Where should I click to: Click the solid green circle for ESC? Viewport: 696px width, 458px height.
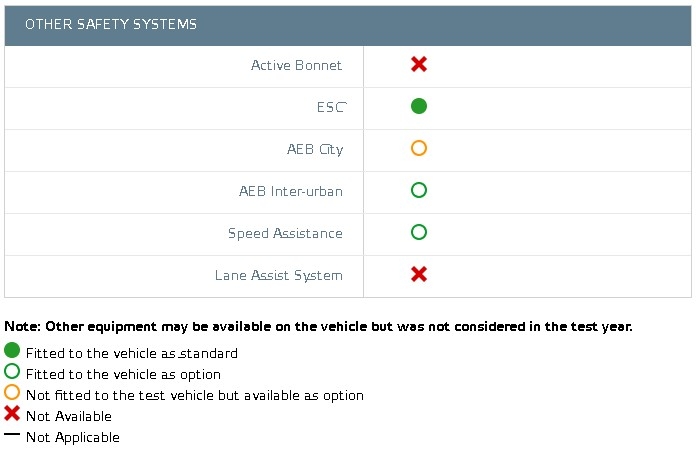tap(419, 106)
